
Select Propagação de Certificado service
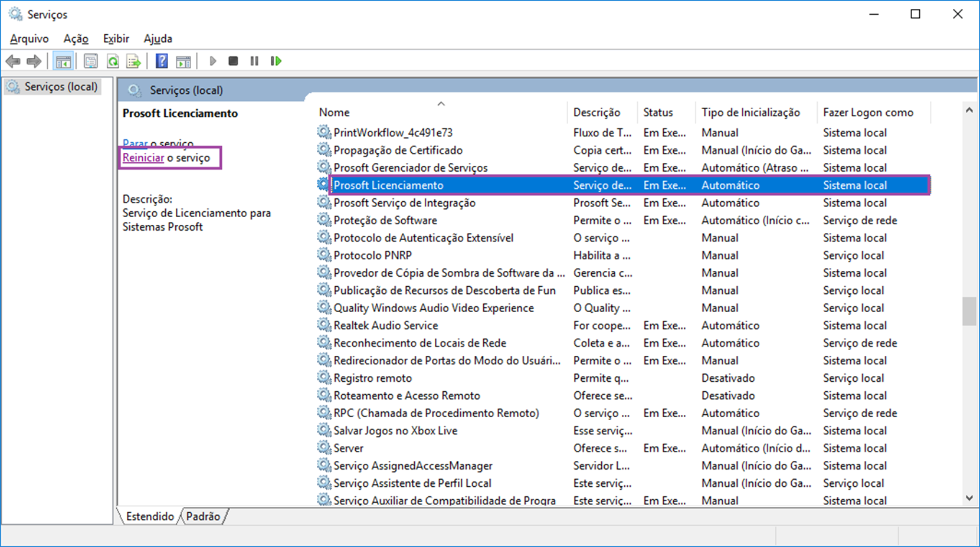tap(623, 150)
